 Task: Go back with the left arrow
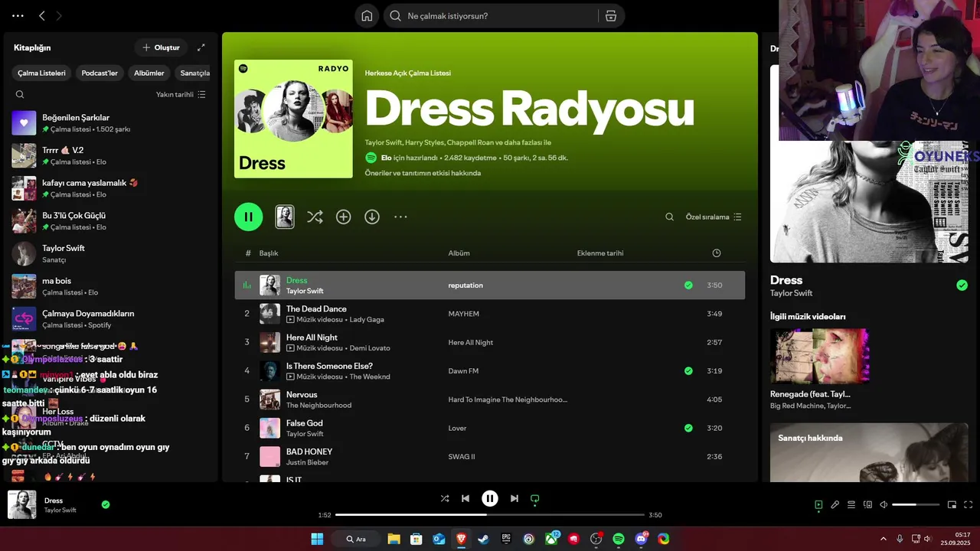(x=42, y=15)
